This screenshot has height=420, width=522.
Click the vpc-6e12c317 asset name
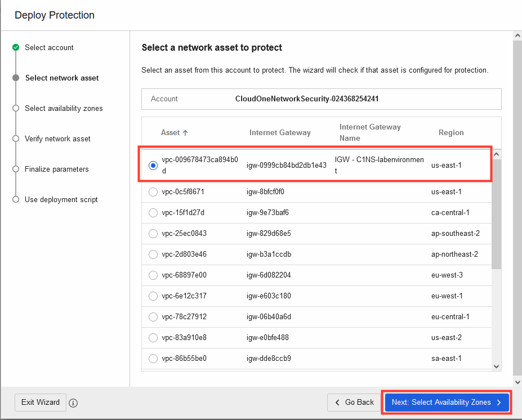(x=184, y=296)
